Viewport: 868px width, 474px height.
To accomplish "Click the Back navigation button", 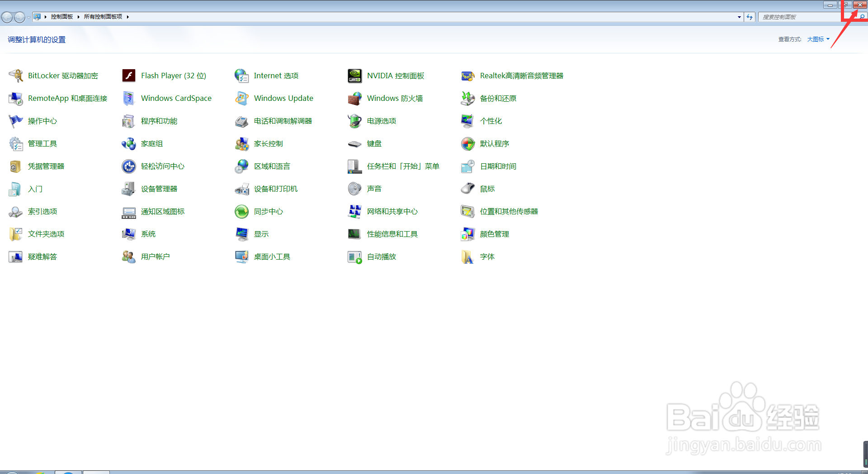I will pos(7,17).
